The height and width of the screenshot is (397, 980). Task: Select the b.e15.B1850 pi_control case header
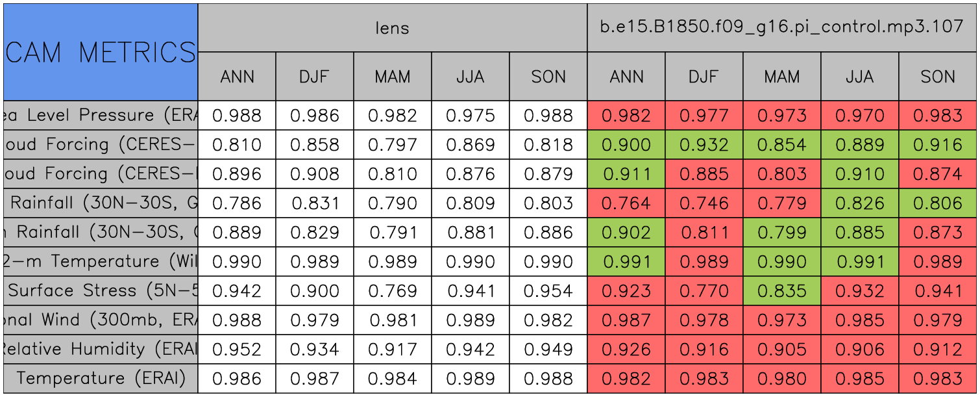click(781, 28)
